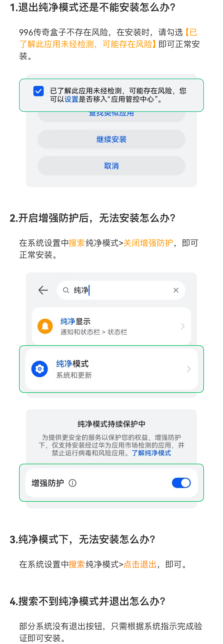Open the 设置 link in the risk notice
This screenshot has height=644, width=223.
click(71, 99)
